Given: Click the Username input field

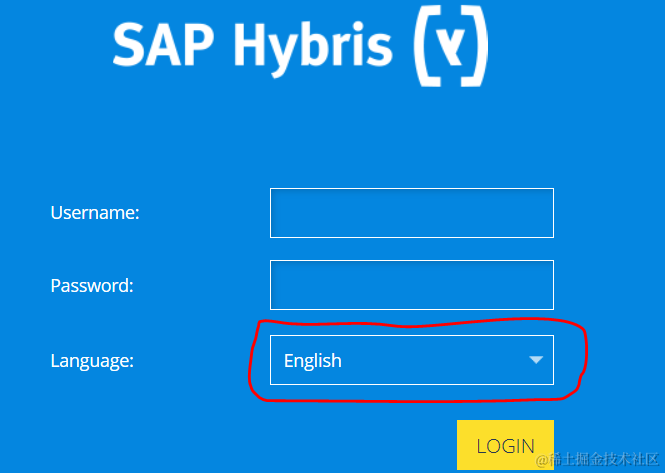Looking at the screenshot, I should tap(412, 213).
